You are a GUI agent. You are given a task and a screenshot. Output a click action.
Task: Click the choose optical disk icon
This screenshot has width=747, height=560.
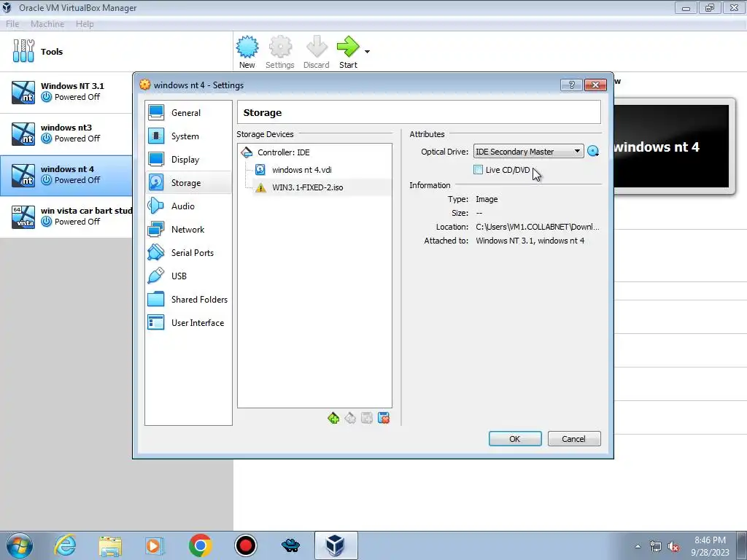(x=593, y=152)
